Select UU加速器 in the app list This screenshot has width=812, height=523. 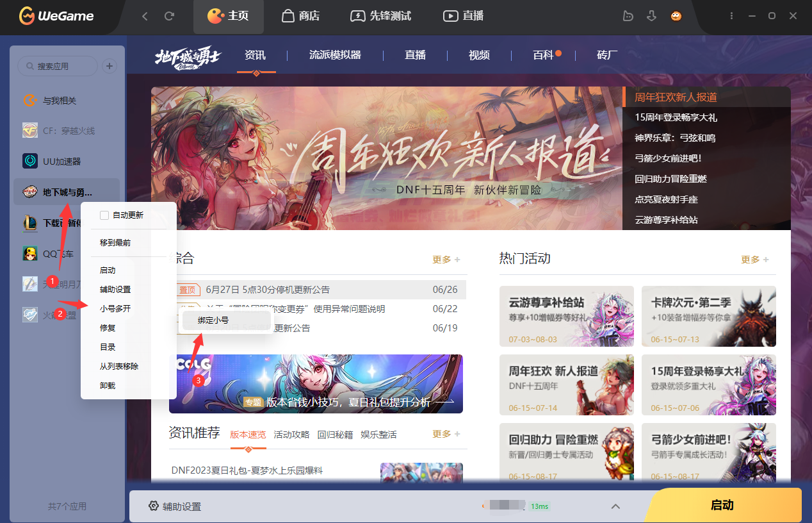point(67,162)
